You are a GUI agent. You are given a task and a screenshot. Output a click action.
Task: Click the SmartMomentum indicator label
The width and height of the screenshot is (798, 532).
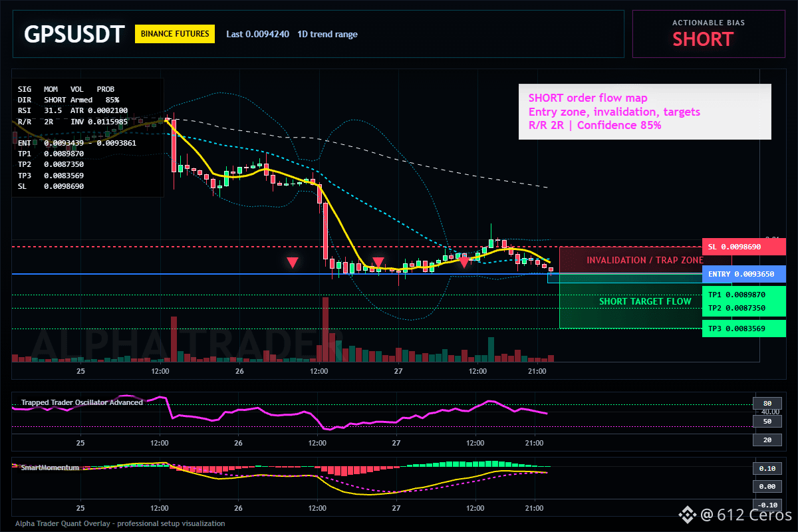[x=50, y=467]
